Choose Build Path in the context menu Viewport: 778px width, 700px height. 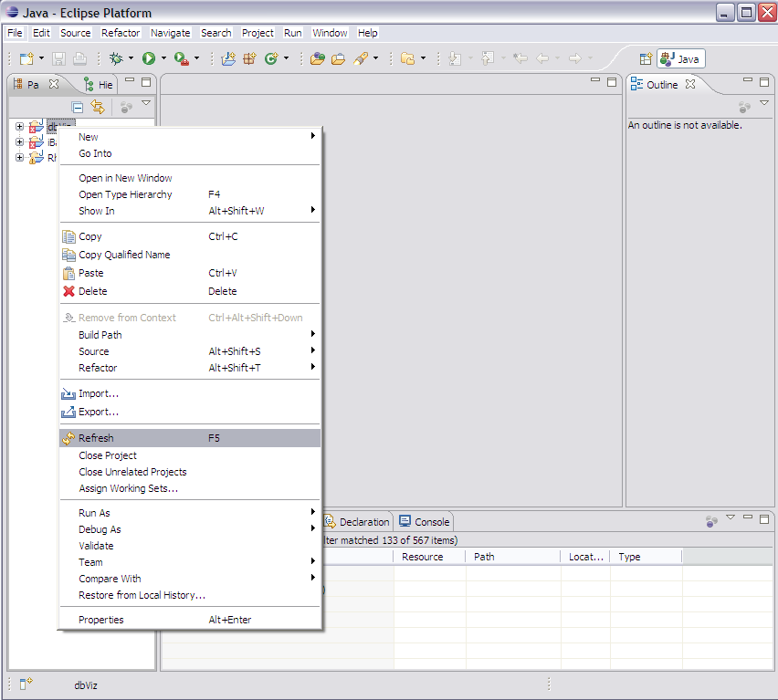click(190, 335)
